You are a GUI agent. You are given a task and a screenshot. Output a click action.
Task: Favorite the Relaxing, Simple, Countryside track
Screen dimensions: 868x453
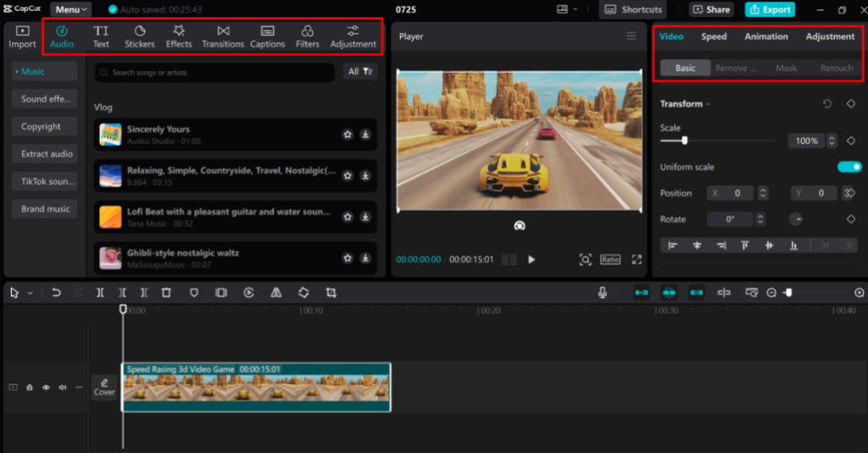click(348, 176)
